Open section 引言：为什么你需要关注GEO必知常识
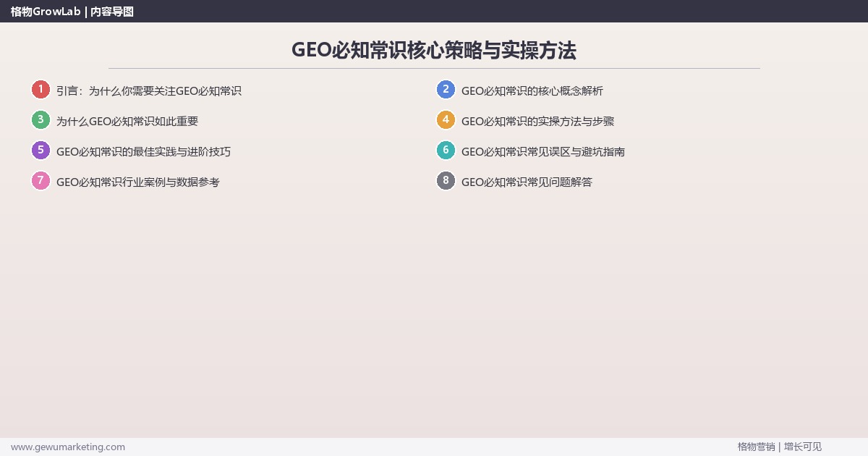This screenshot has height=456, width=868. (149, 91)
